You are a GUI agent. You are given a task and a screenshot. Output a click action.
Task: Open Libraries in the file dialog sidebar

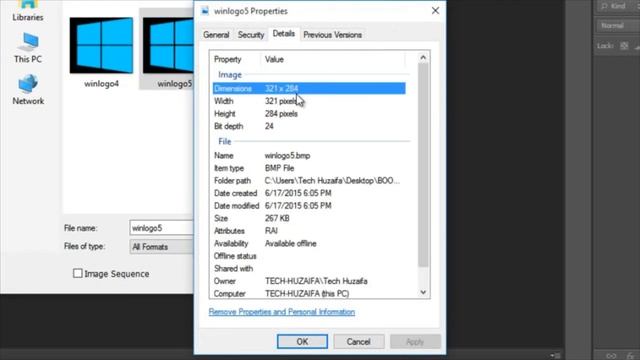(x=28, y=11)
